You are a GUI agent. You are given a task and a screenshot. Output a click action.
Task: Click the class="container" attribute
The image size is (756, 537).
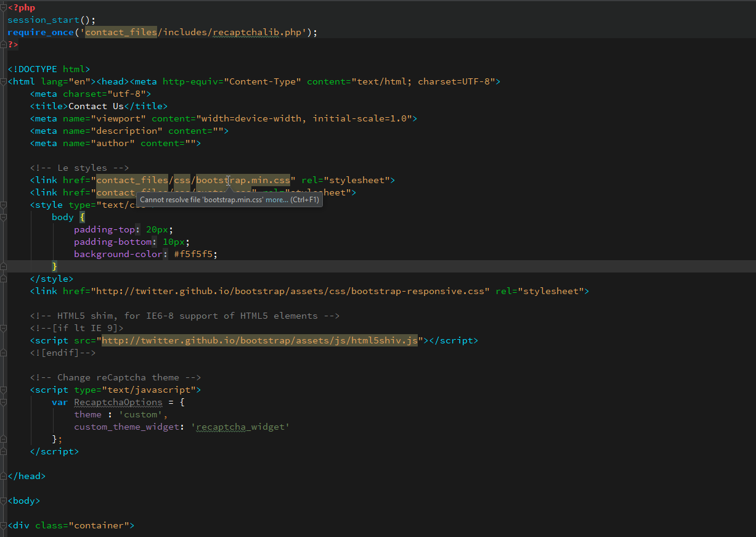(x=82, y=525)
